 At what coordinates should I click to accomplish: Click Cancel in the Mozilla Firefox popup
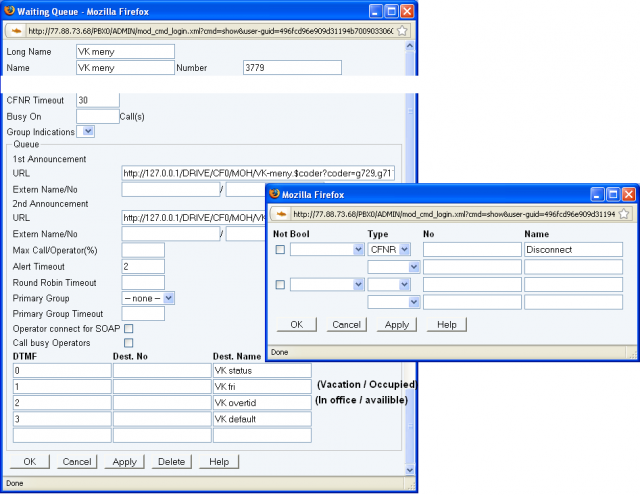point(347,325)
